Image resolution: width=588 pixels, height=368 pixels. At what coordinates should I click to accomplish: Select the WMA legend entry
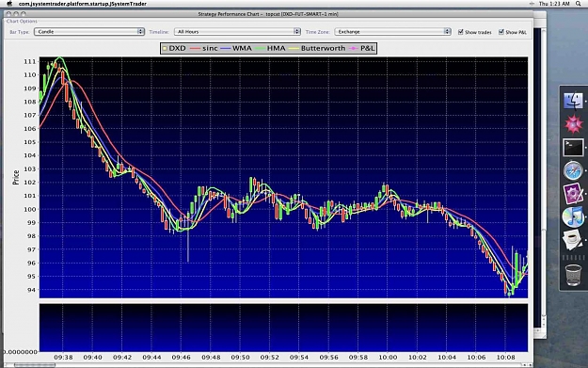[x=237, y=48]
